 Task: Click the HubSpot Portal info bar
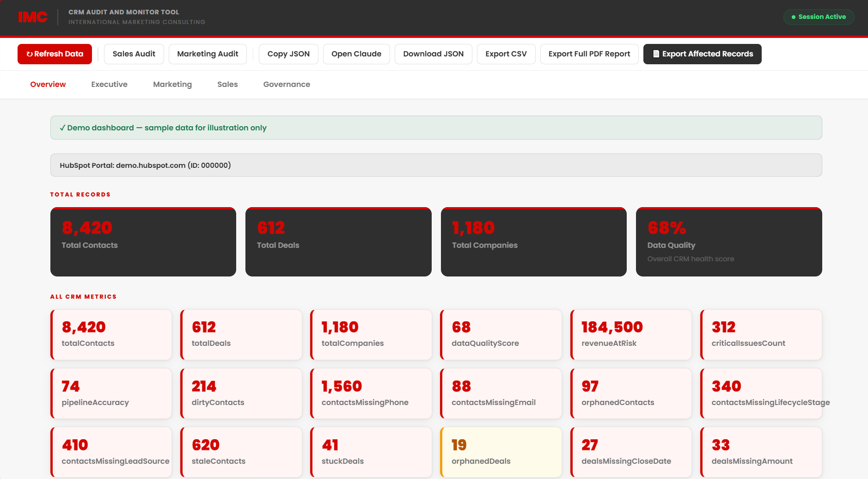point(436,165)
